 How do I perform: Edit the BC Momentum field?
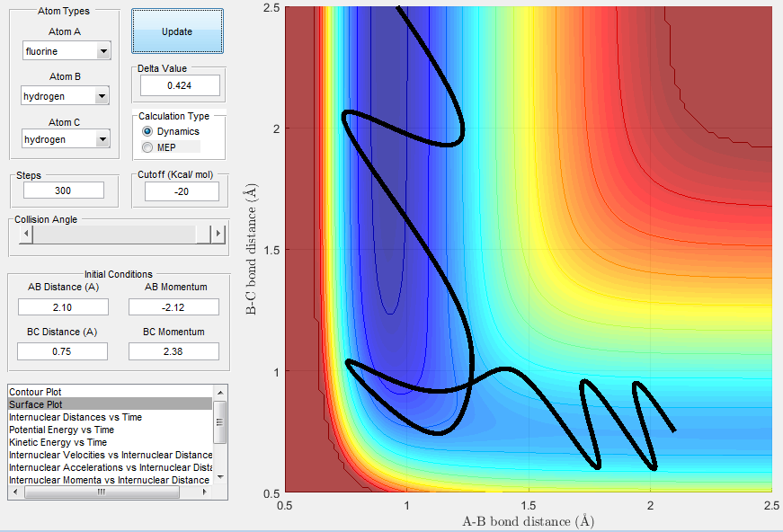coord(174,351)
